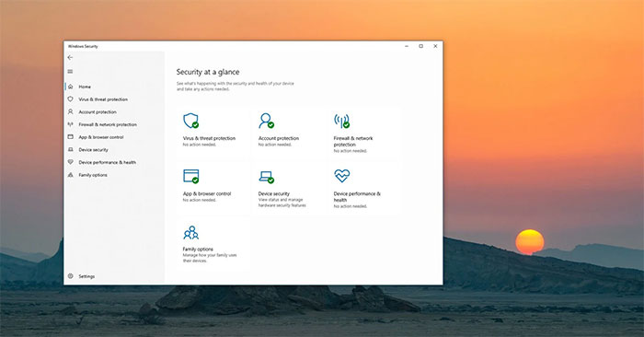Screen dimensions: 644x337
Task: Click the shield icon beside Virus & threat protection
Action: [70, 99]
